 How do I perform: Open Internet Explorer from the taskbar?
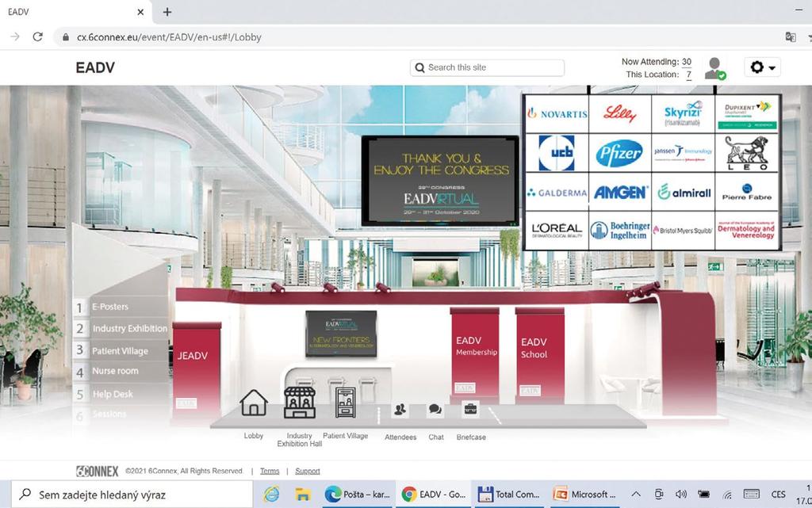coord(271,495)
